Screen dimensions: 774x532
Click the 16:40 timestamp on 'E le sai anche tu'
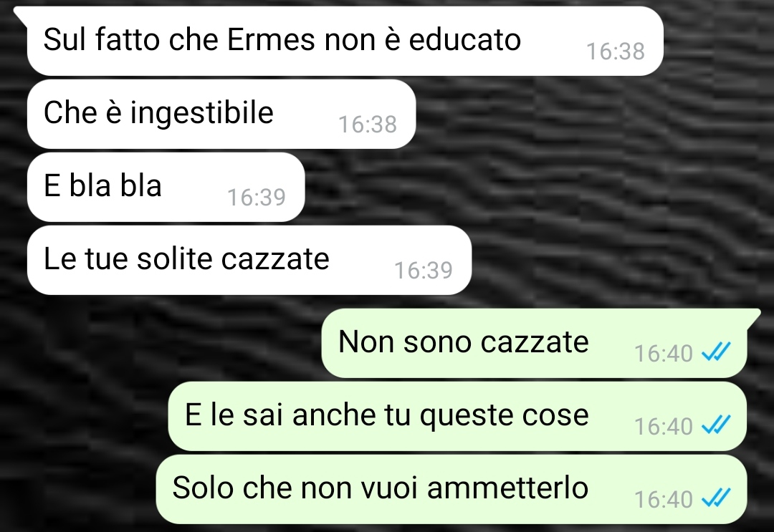point(664,427)
